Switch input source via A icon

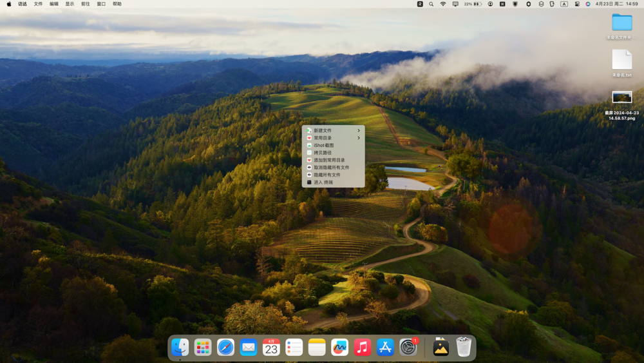pos(564,4)
